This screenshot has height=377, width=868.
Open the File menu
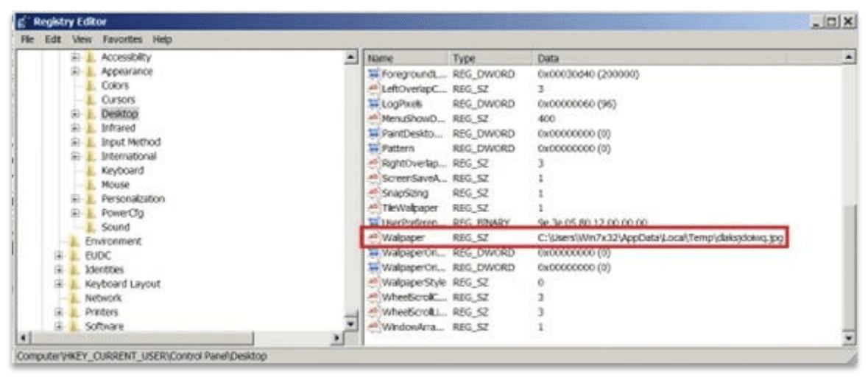tap(28, 40)
